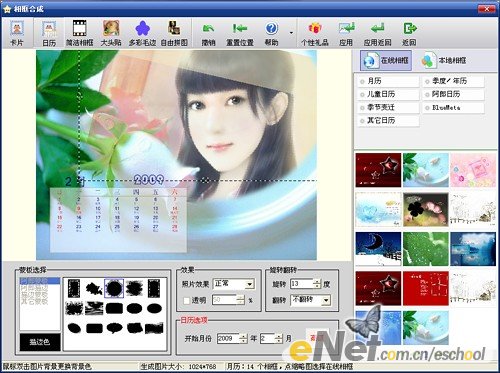
Task: Click the start year field showing 2009
Action: (x=228, y=339)
